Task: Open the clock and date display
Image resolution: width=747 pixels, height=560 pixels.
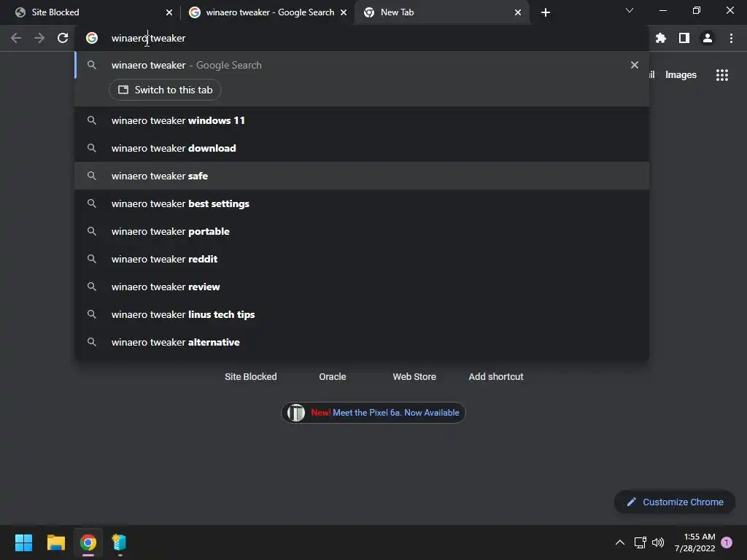Action: tap(695, 542)
